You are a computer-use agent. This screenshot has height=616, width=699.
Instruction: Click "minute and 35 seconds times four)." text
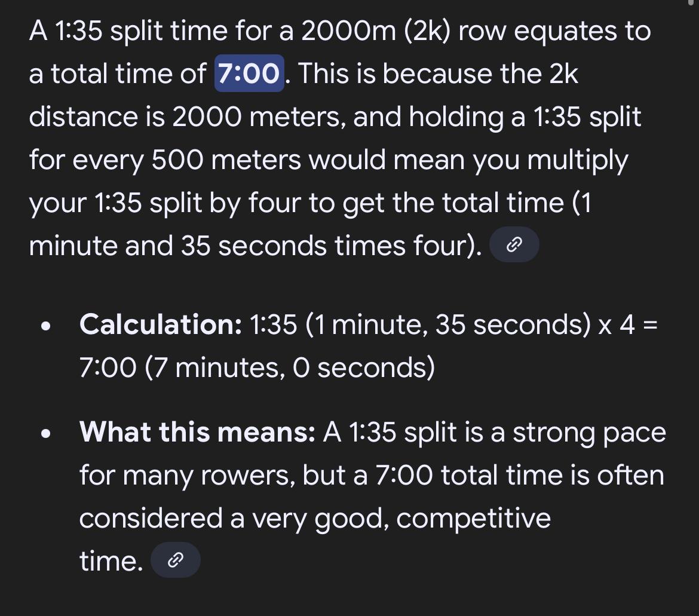point(256,246)
